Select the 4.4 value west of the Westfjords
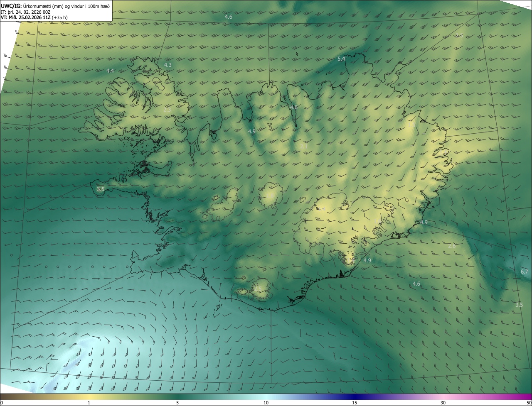The width and height of the screenshot is (532, 406). (x=110, y=71)
